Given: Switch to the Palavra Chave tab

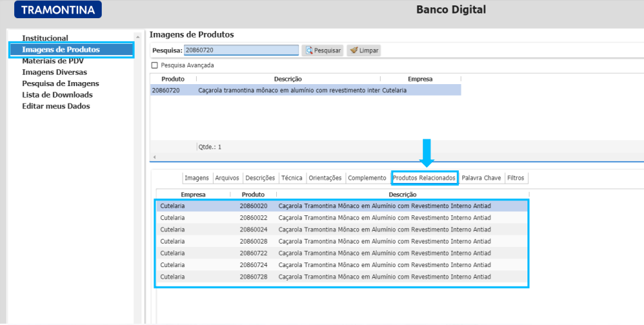Looking at the screenshot, I should coord(481,178).
